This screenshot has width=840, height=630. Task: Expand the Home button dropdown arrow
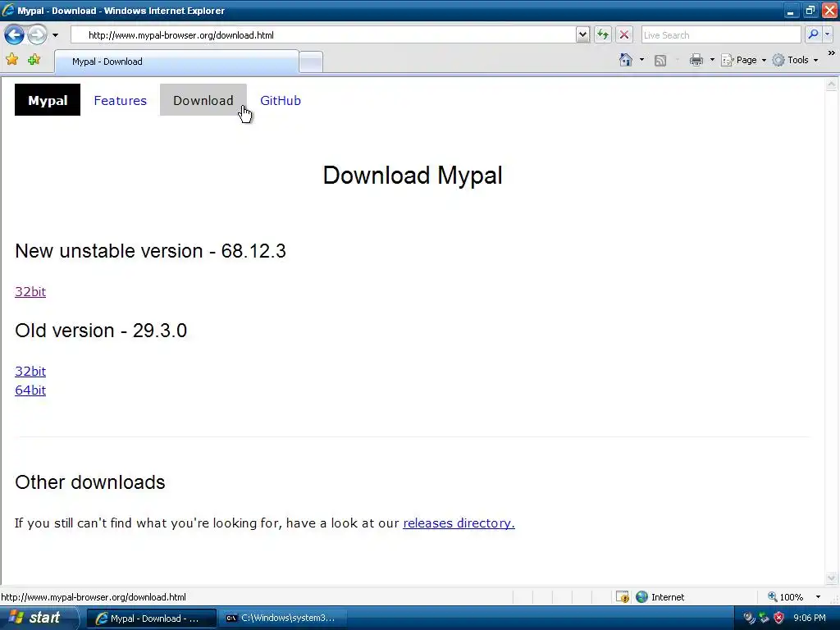pos(641,60)
